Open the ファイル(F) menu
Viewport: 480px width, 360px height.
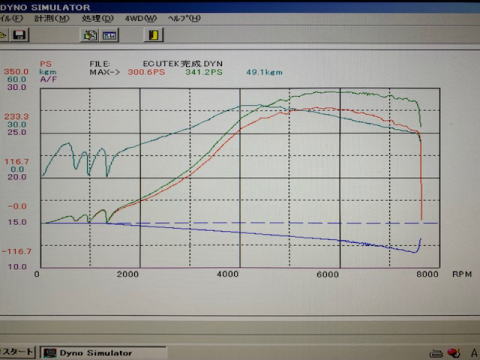coord(11,18)
